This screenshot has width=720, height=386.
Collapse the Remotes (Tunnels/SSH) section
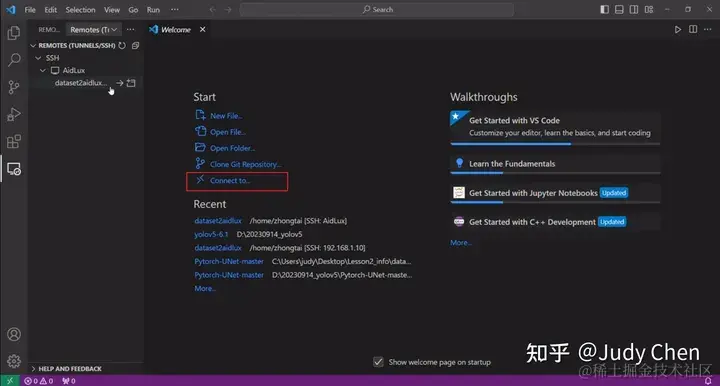[33, 45]
